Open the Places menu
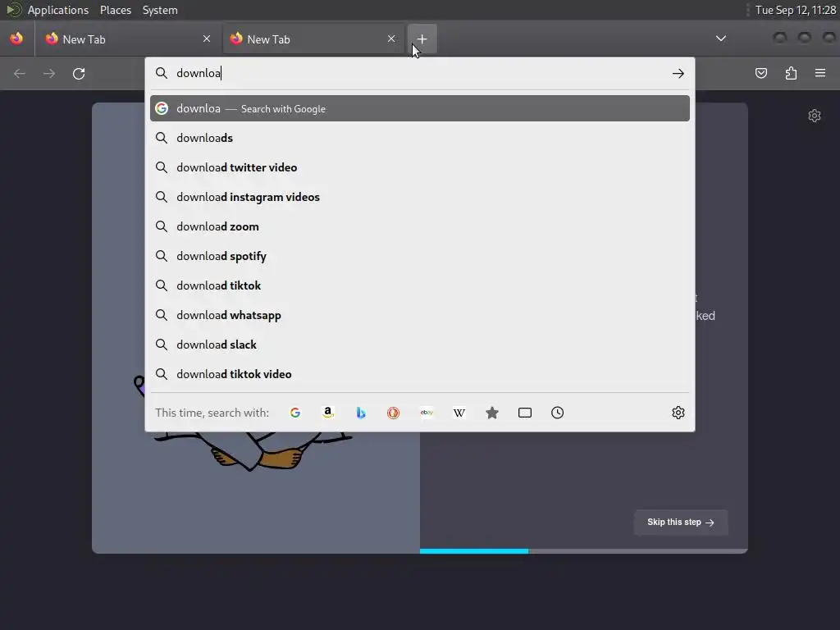The height and width of the screenshot is (630, 840). pyautogui.click(x=115, y=10)
